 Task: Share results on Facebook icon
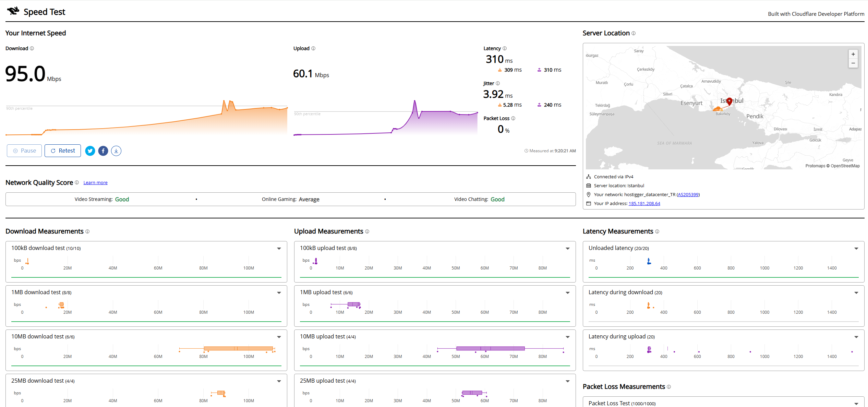click(103, 151)
